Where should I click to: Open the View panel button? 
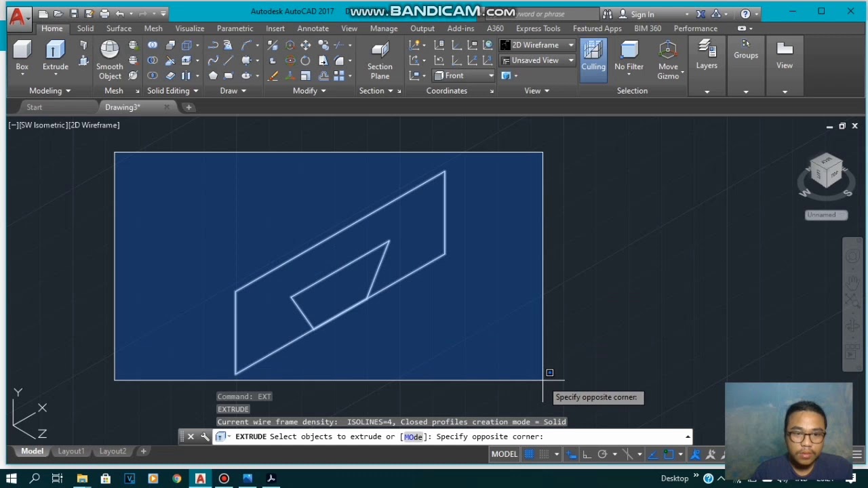[785, 56]
